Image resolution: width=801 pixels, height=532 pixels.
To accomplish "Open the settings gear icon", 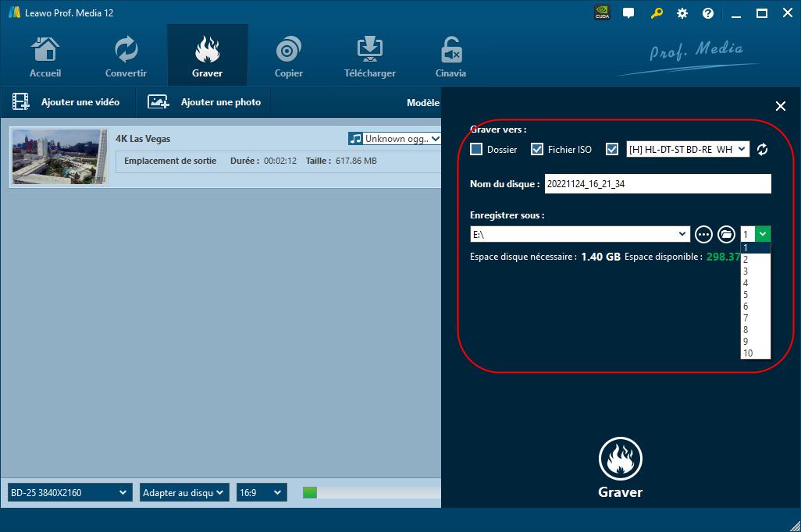I will [x=682, y=13].
